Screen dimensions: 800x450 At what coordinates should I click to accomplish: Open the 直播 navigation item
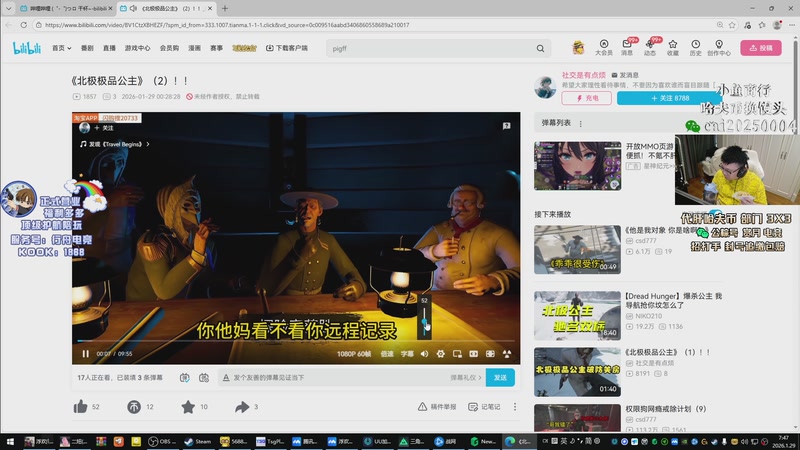pos(109,48)
